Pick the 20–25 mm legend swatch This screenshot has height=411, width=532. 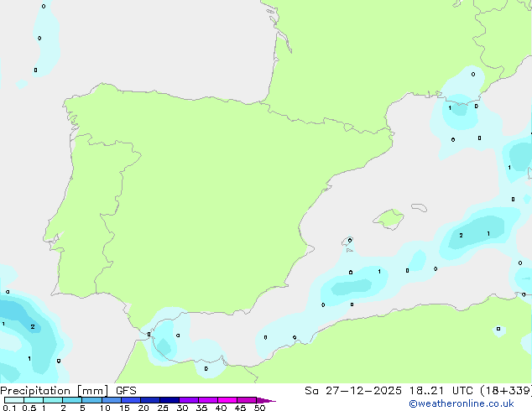(x=150, y=400)
